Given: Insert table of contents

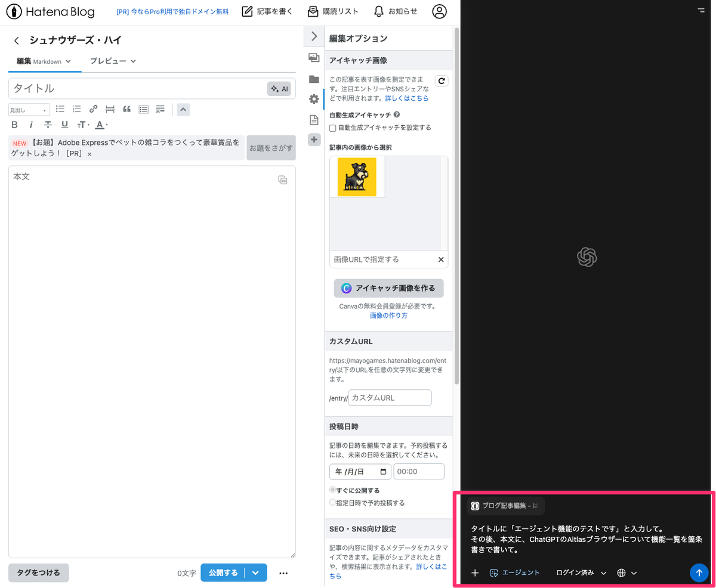Looking at the screenshot, I should (x=143, y=109).
